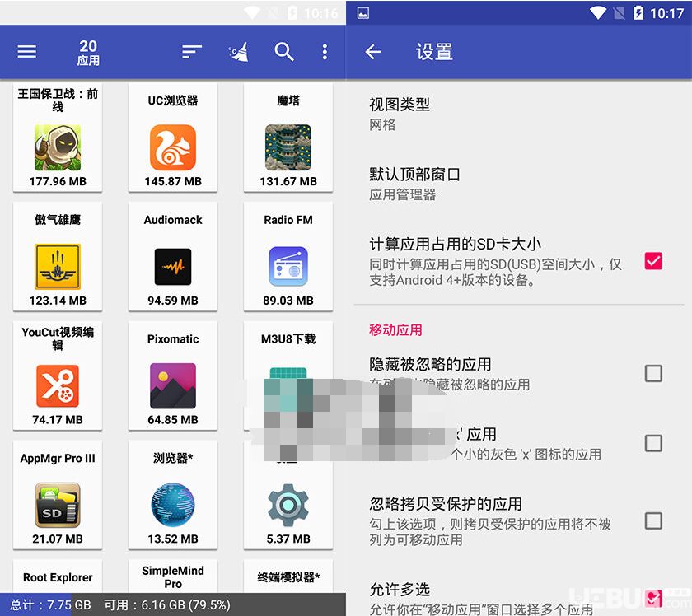The height and width of the screenshot is (616, 692).
Task: Tap the 177.96 MB size label
Action: point(58,181)
